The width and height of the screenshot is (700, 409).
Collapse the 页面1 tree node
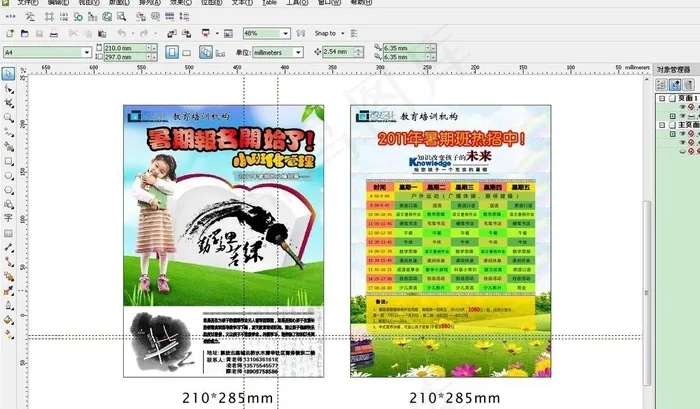point(660,99)
